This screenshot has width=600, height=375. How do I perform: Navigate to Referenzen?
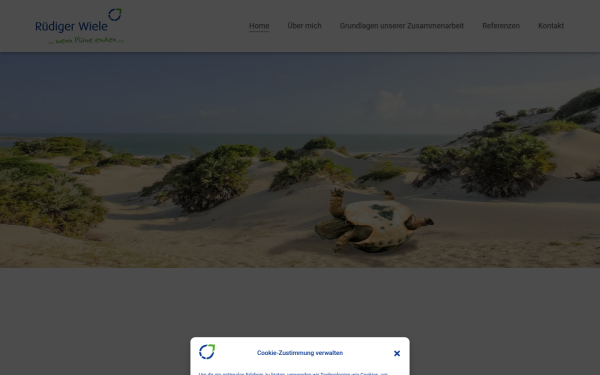(x=501, y=26)
